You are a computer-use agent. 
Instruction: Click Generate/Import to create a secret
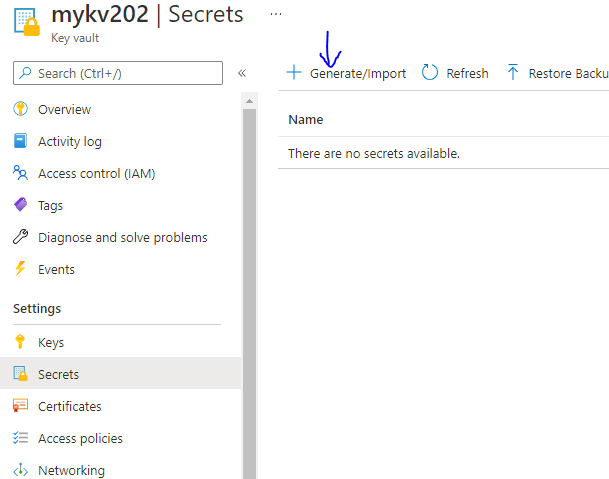coord(347,73)
